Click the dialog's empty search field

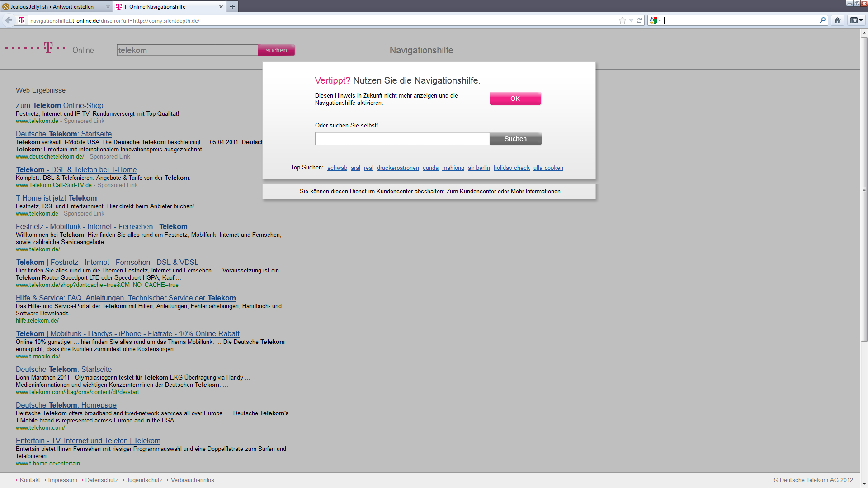402,139
